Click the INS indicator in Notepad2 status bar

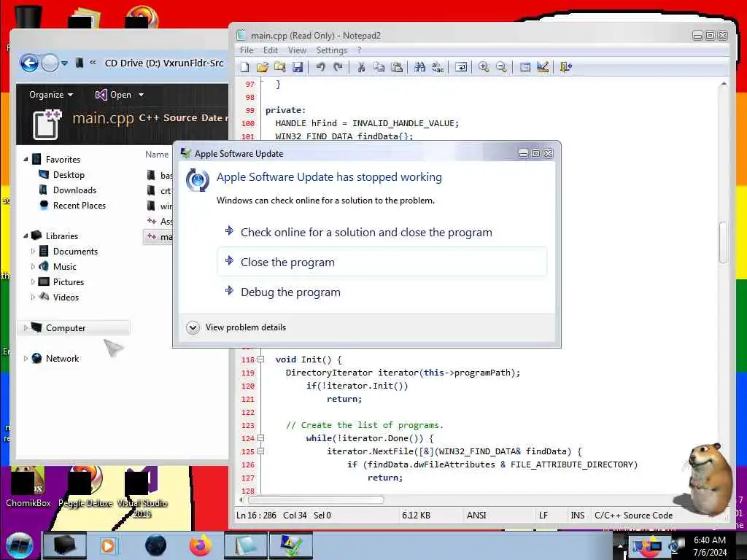[578, 516]
